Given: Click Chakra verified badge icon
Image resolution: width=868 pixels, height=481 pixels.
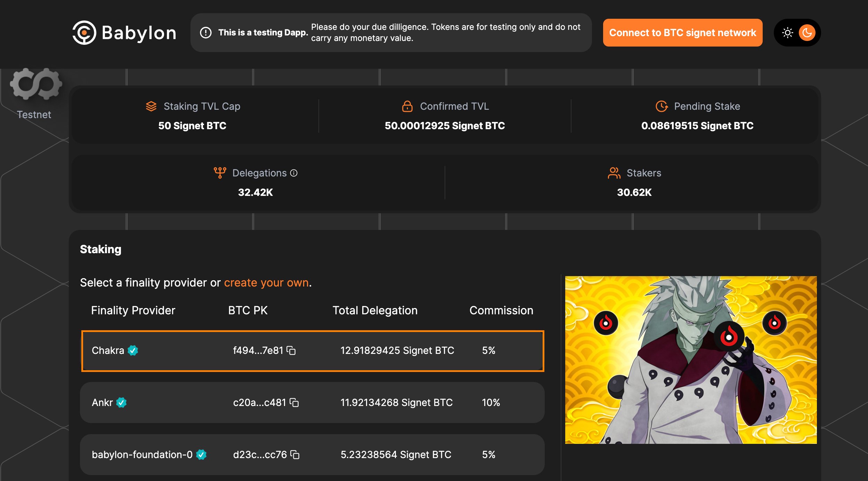Looking at the screenshot, I should pos(133,350).
